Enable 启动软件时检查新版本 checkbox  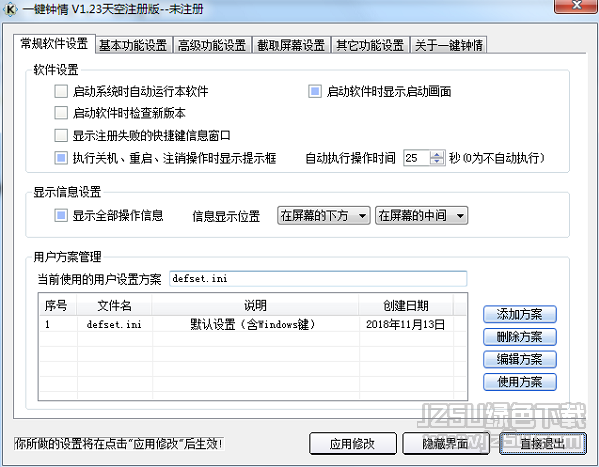[x=61, y=113]
